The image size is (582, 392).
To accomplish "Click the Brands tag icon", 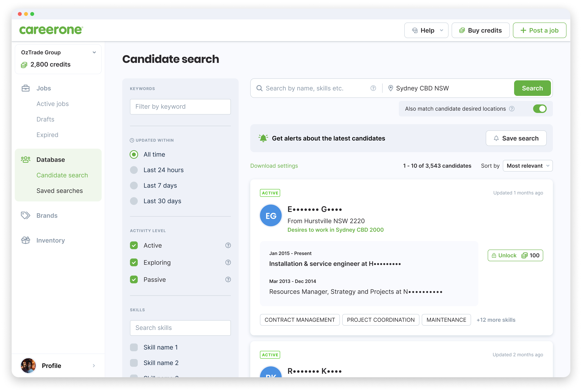I will pyautogui.click(x=25, y=215).
